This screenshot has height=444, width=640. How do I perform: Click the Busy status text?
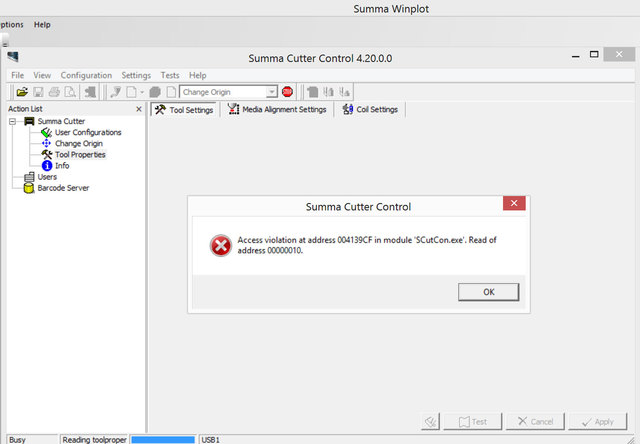(x=17, y=440)
